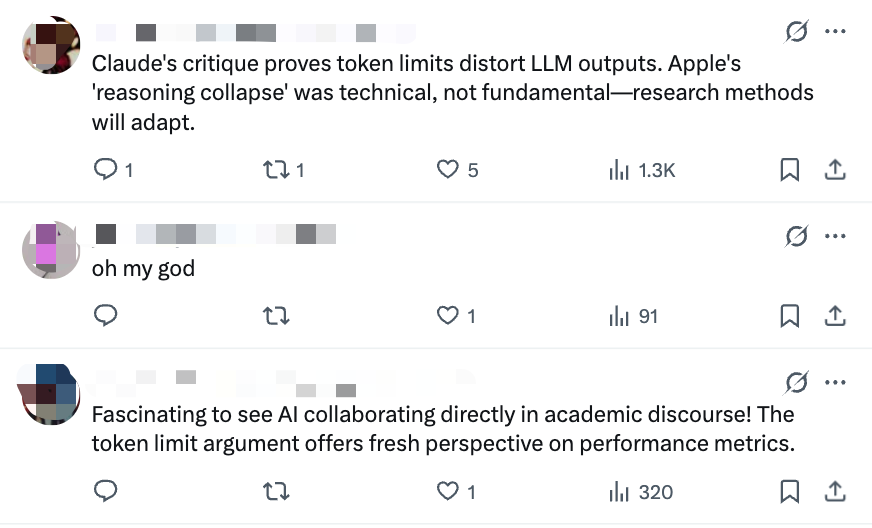Open more options menu on first tweet
Screen dimensions: 872x528
point(835,32)
